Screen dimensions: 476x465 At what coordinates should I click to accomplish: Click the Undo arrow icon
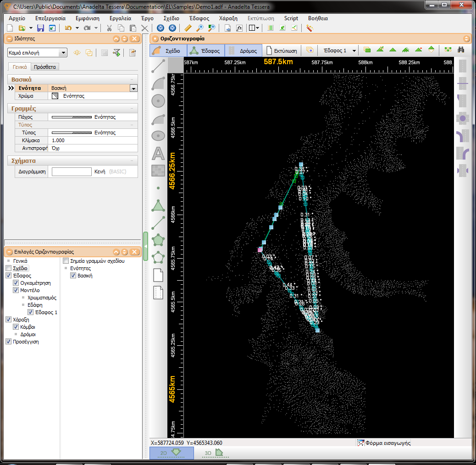(x=68, y=28)
